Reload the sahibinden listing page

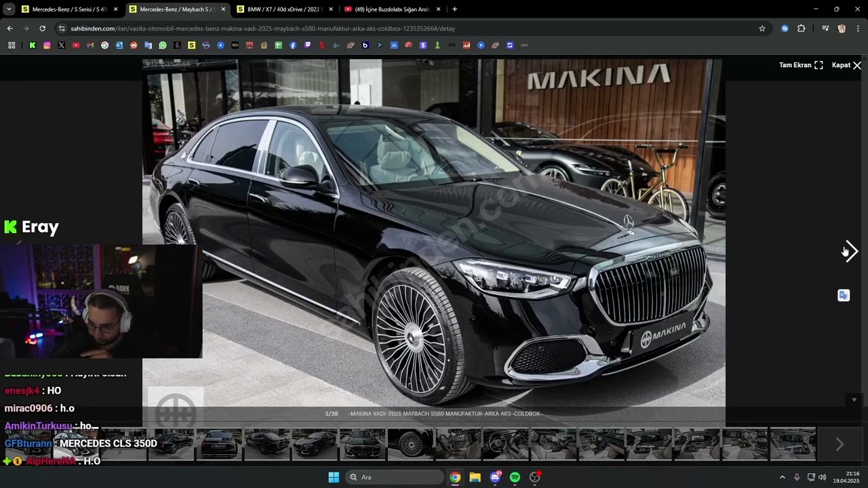42,28
